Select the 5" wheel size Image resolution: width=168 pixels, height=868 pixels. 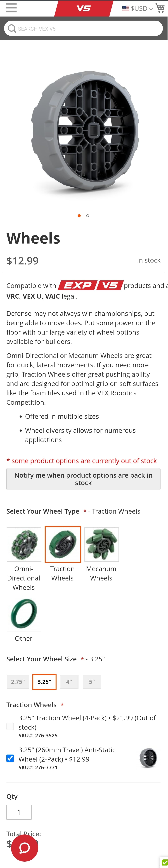(x=92, y=682)
